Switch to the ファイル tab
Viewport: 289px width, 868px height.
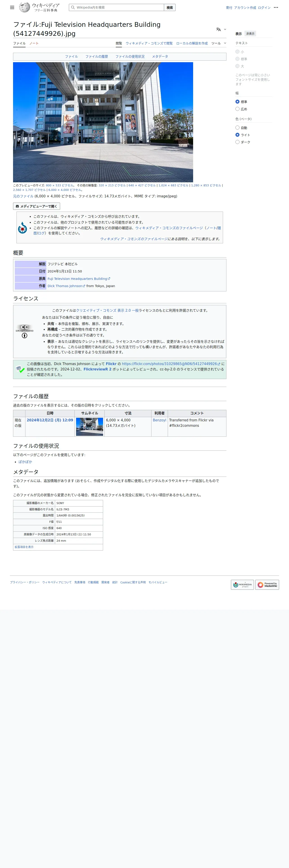19,43
